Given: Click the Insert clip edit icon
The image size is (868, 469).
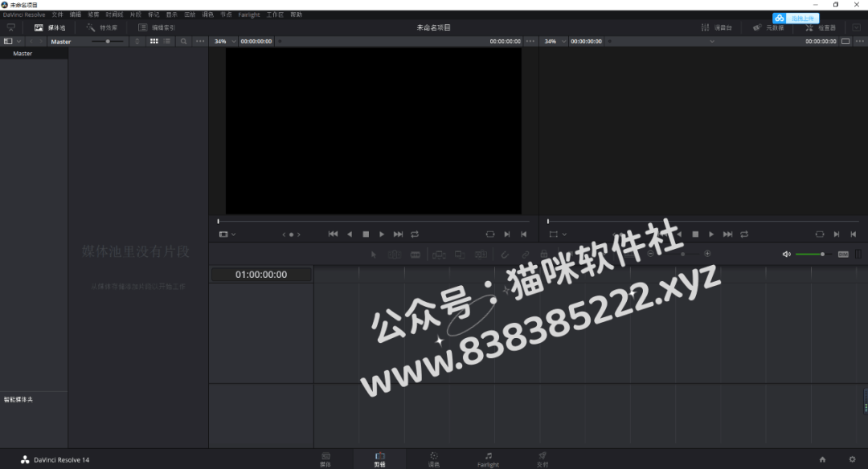Looking at the screenshot, I should (439, 255).
